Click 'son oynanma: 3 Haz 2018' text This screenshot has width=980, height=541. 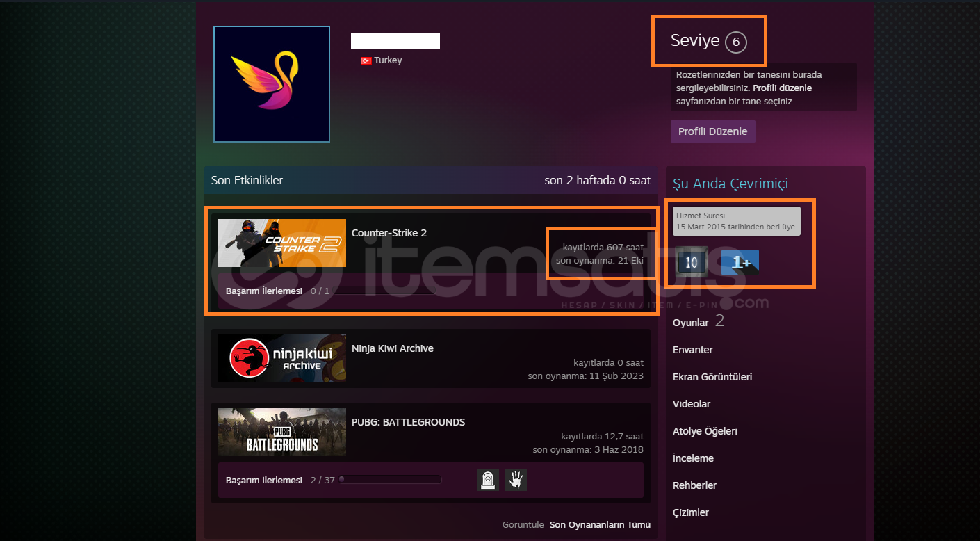(588, 450)
